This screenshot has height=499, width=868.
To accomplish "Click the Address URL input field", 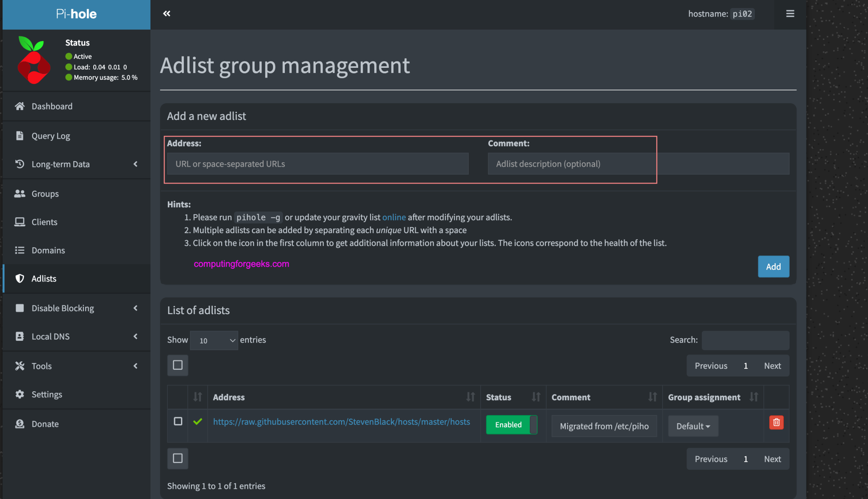I will point(317,164).
